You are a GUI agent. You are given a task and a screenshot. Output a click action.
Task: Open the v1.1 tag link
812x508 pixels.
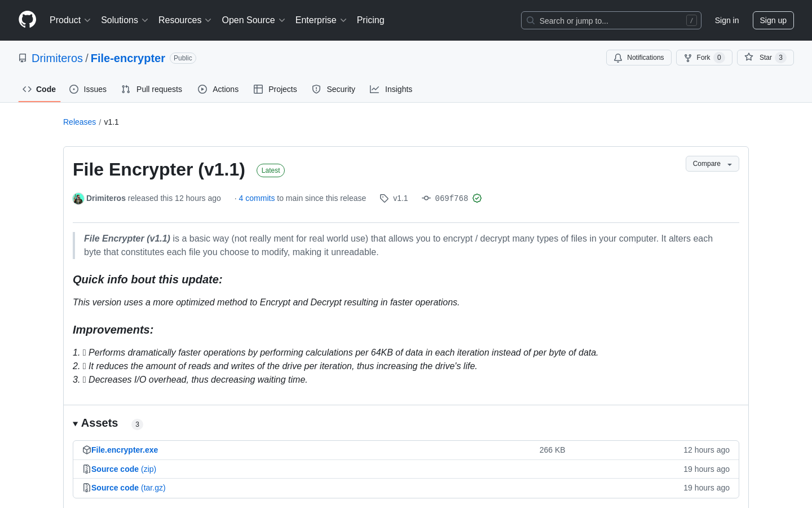pos(400,198)
